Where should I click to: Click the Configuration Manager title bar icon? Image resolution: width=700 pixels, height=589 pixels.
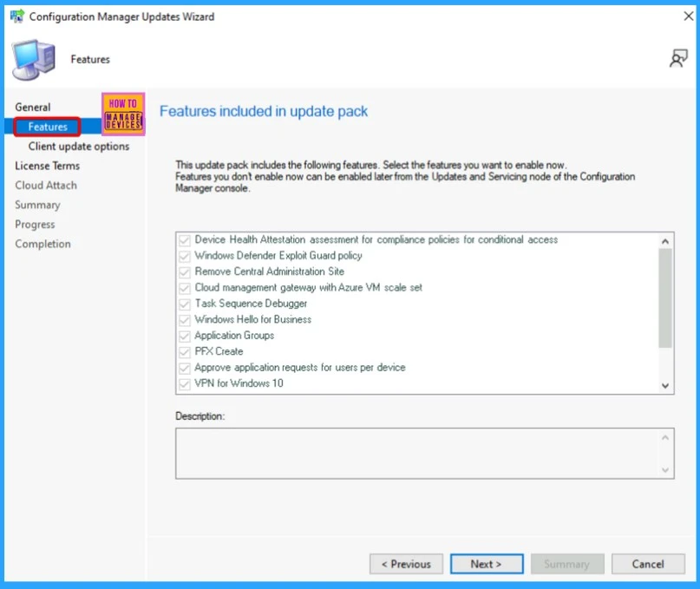coord(17,16)
